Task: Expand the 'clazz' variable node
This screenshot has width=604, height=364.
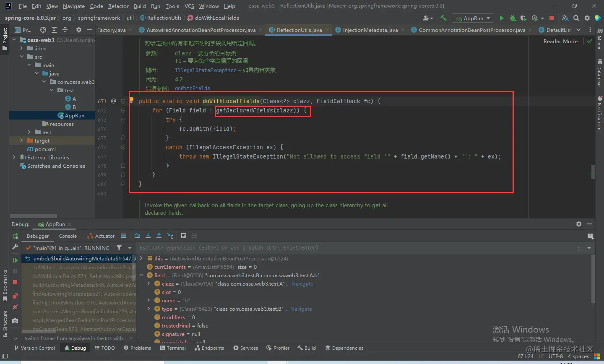Action: point(148,283)
